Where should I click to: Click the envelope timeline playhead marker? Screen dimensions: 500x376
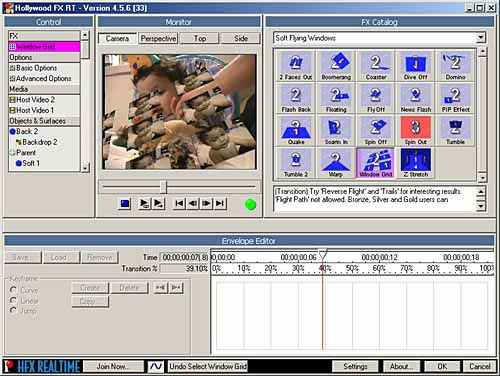(x=322, y=255)
